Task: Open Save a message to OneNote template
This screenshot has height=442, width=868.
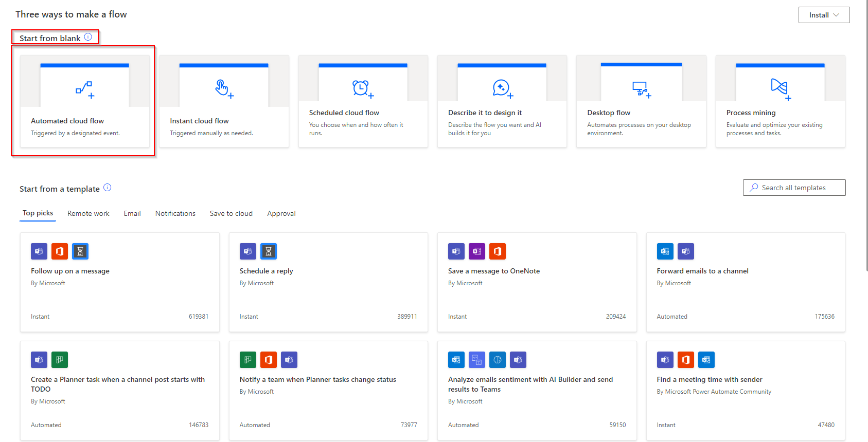Action: click(x=494, y=271)
